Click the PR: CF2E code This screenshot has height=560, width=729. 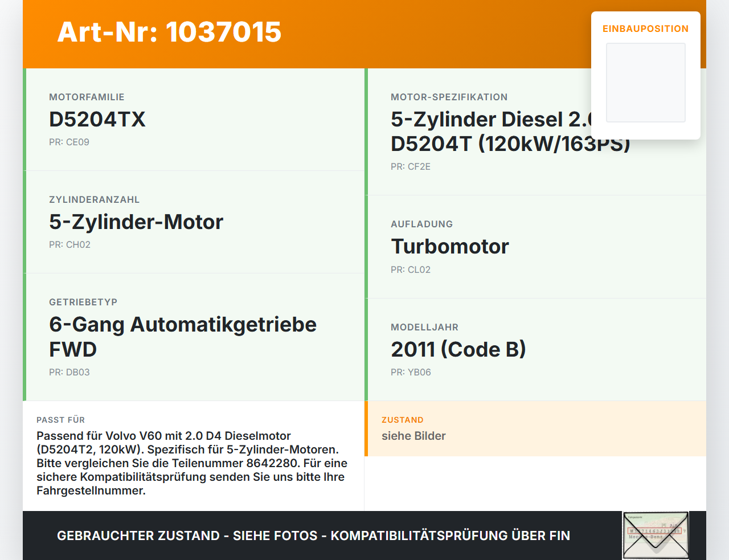coord(411,166)
